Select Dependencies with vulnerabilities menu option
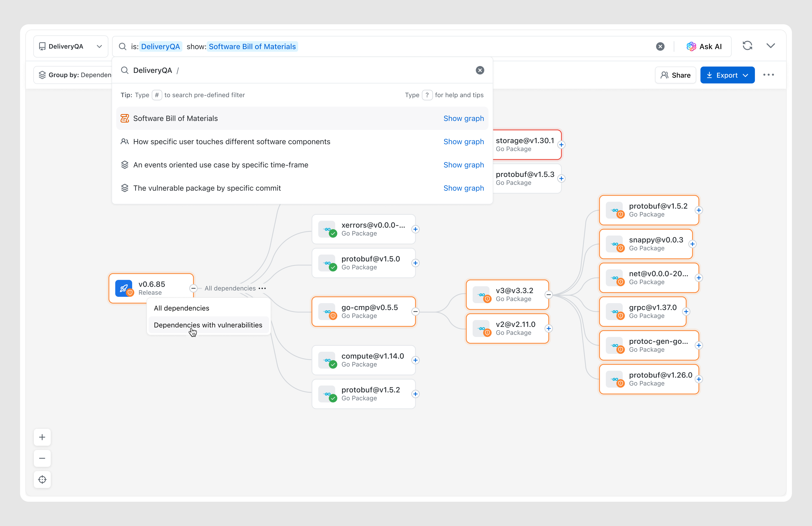The image size is (812, 526). [208, 325]
